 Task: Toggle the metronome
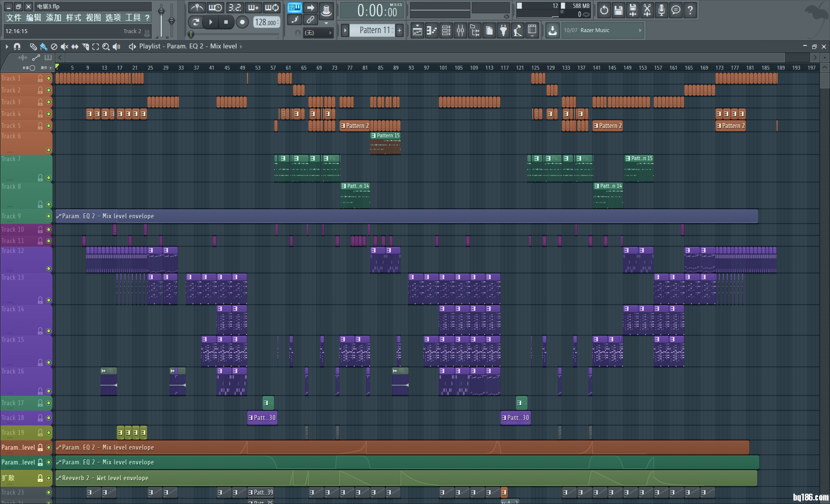coord(197,7)
